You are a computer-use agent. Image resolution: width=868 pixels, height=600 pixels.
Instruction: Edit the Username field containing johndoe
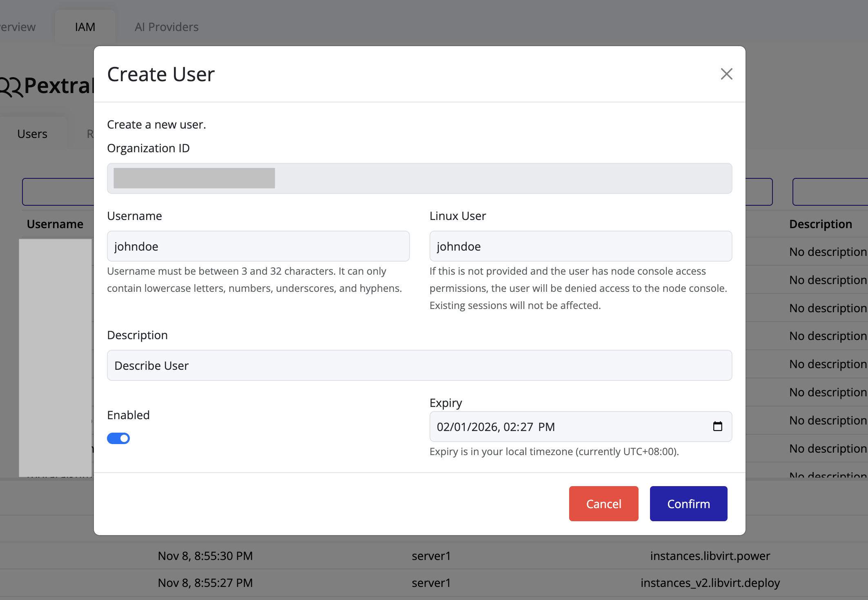click(x=258, y=246)
